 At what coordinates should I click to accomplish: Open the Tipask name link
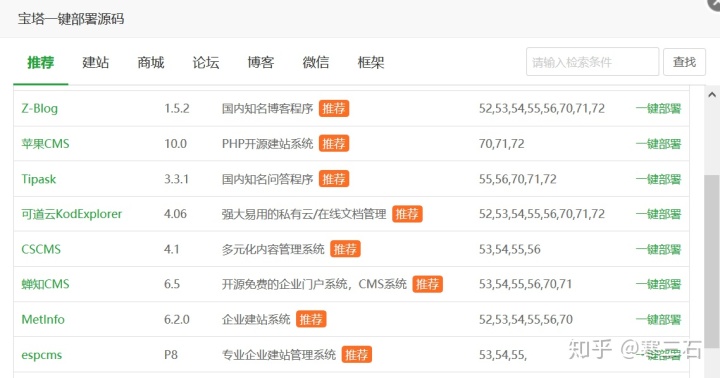[x=39, y=179]
